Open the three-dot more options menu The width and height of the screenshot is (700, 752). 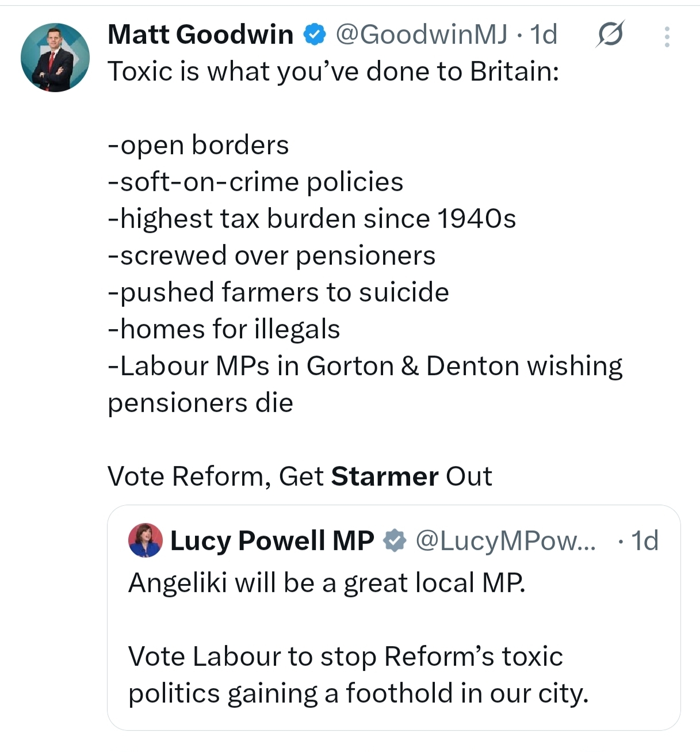point(667,37)
